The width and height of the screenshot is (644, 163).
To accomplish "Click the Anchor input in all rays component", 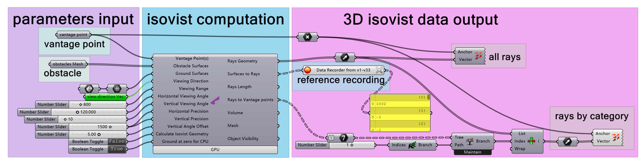I will coord(465,52).
